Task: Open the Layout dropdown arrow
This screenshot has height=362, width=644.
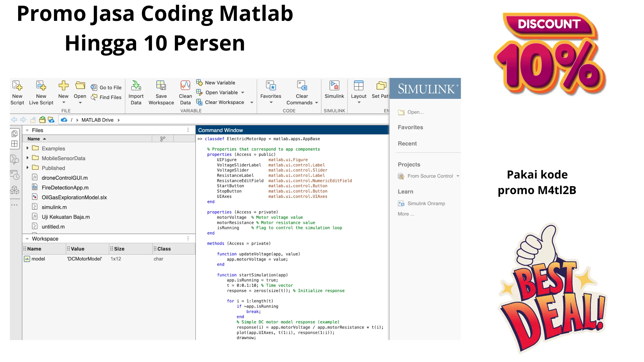Action: pyautogui.click(x=359, y=102)
